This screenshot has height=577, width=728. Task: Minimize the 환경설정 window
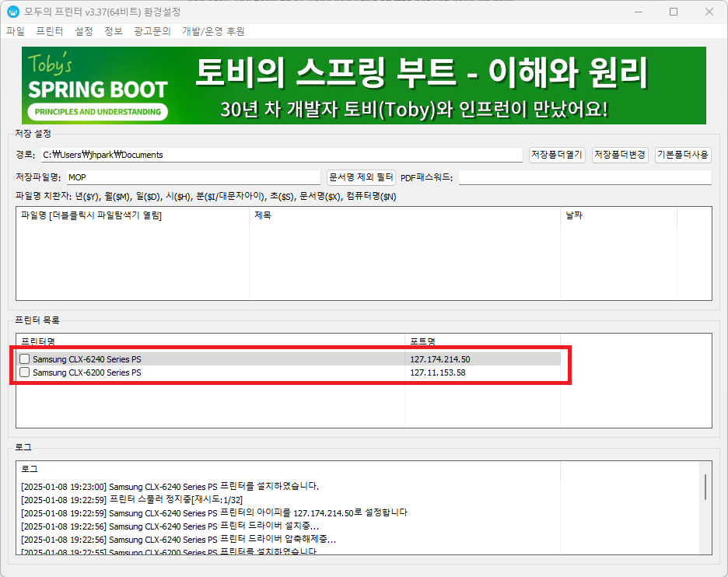tap(639, 12)
